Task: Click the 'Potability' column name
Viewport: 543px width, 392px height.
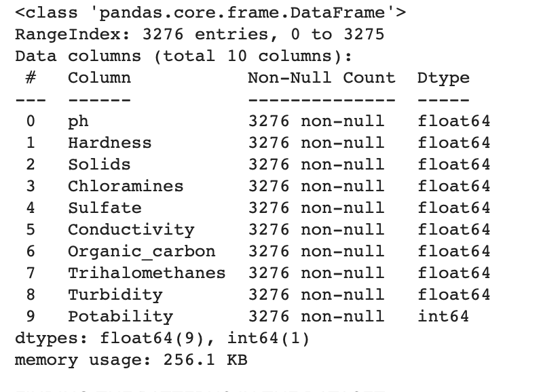Action: 120,316
